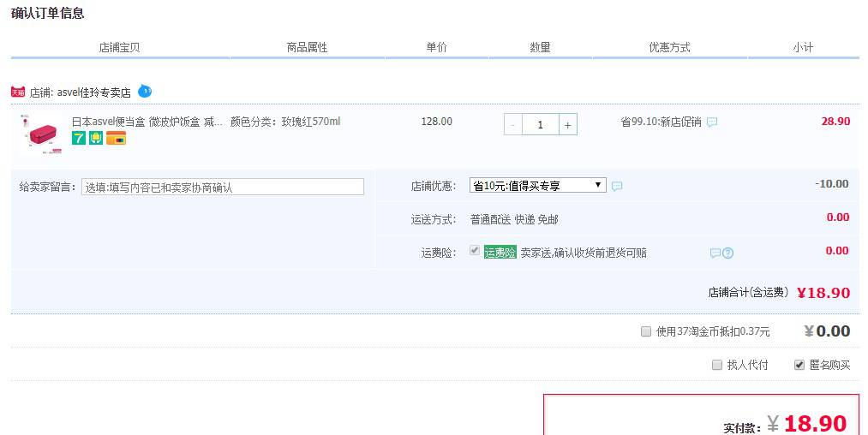The width and height of the screenshot is (868, 435).
Task: Uncheck the 匿名购买 checkbox
Action: 799,365
